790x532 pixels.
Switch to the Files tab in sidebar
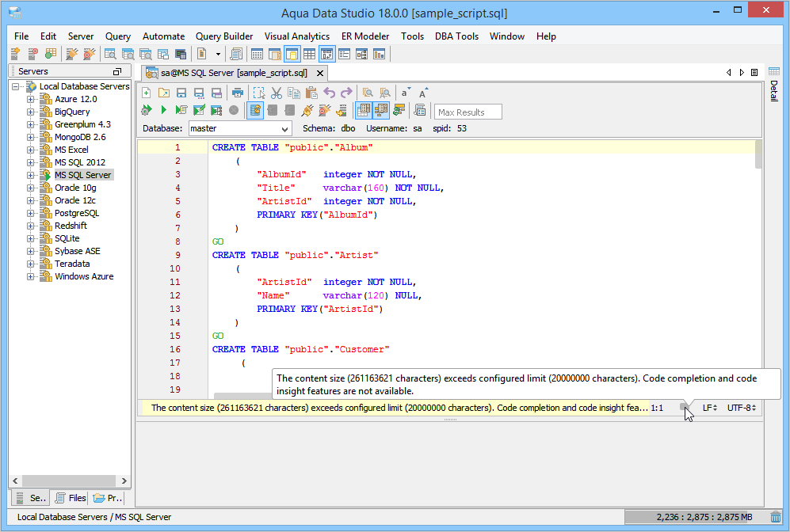(71, 498)
